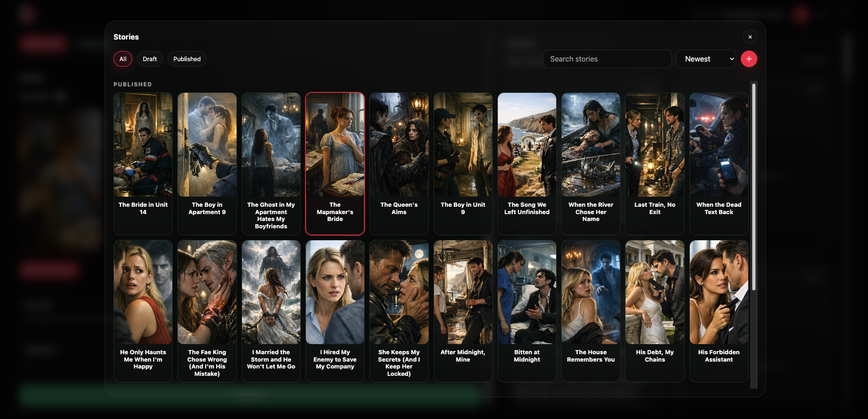Open The House Remembers You cover
The image size is (868, 419).
591,292
